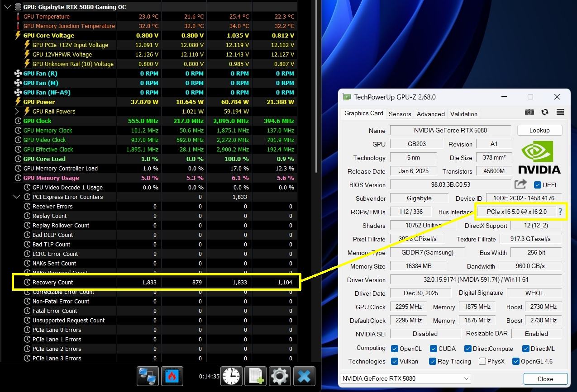Click thermometer icon beside GPU Temperature

(x=18, y=16)
